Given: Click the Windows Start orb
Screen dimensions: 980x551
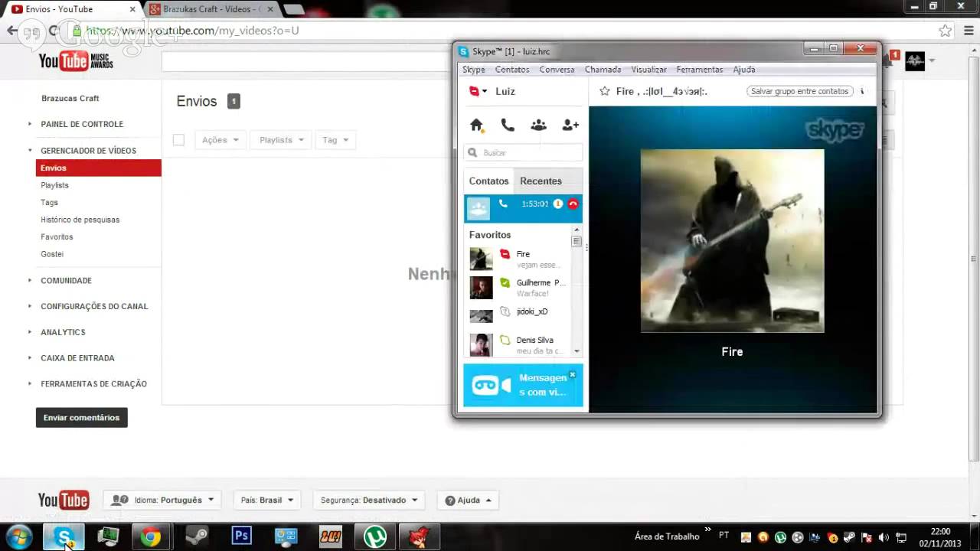Looking at the screenshot, I should [x=18, y=537].
